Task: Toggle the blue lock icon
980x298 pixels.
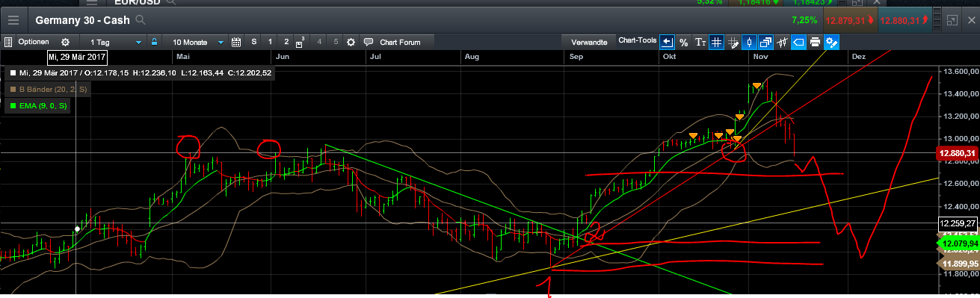Action: point(154,42)
